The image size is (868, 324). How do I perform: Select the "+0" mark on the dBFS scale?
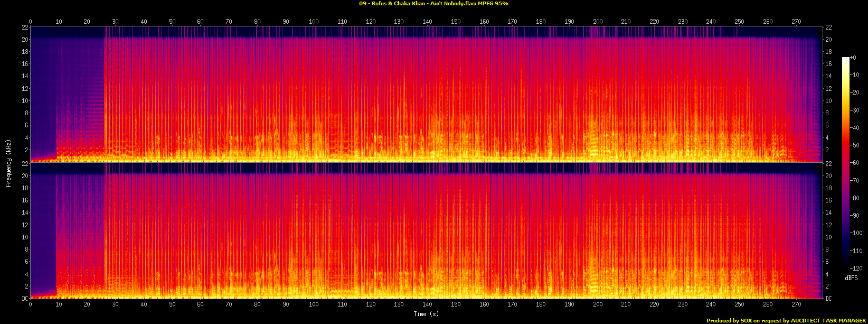(x=854, y=58)
